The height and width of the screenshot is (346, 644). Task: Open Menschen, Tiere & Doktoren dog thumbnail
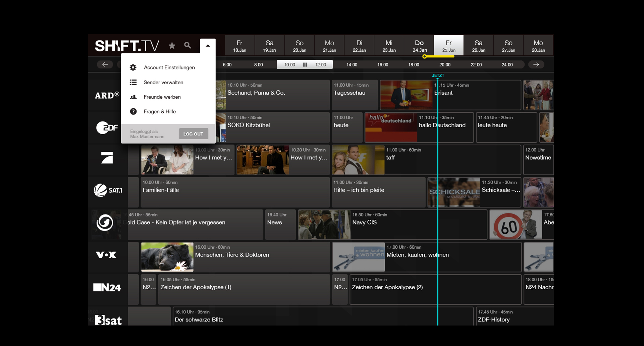pyautogui.click(x=167, y=257)
